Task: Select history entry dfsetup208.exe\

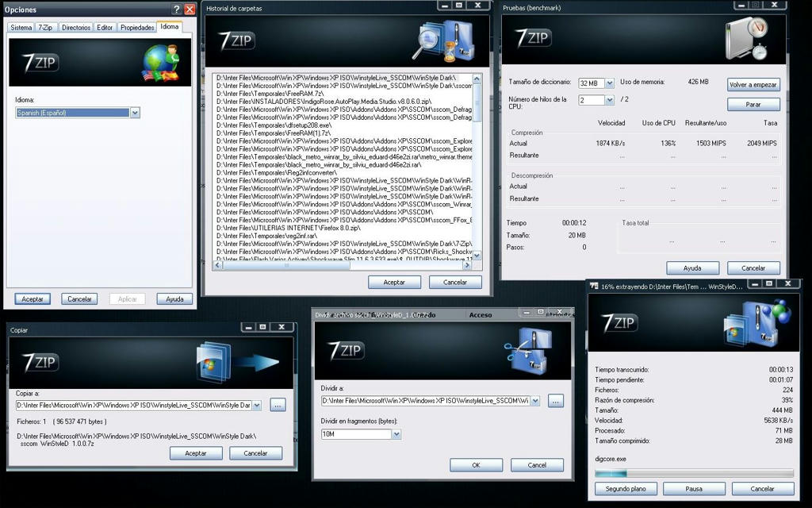Action: coord(274,125)
